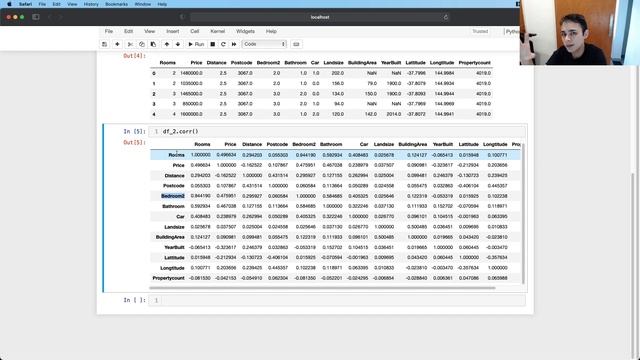Click the Bedroom2 row header in correlation table

(x=173, y=196)
